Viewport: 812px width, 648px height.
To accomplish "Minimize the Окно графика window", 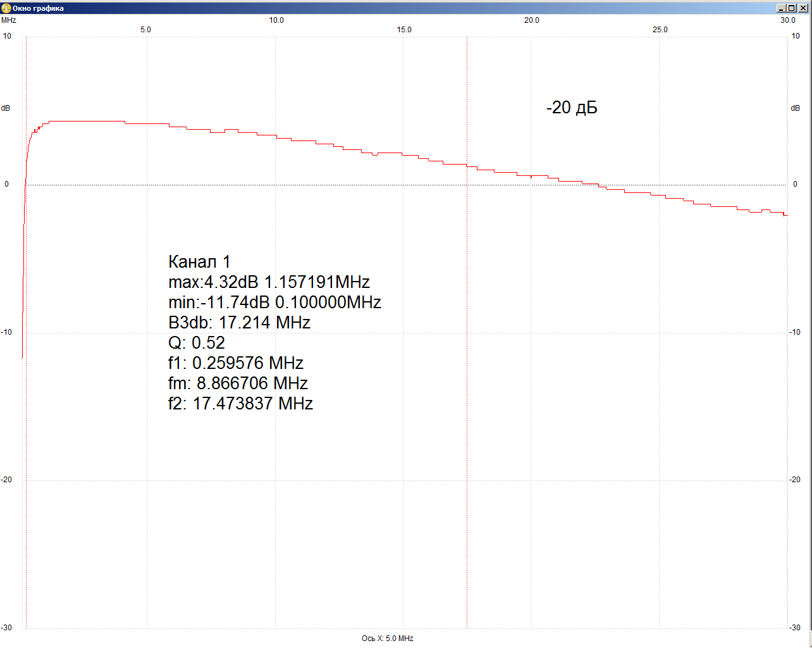I will pos(782,8).
